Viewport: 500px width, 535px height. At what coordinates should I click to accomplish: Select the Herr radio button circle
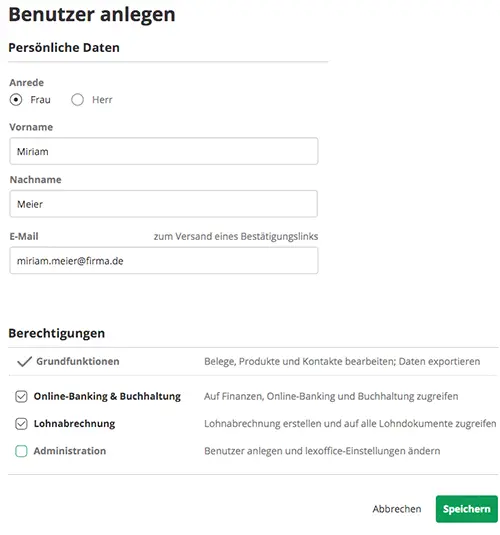point(77,100)
